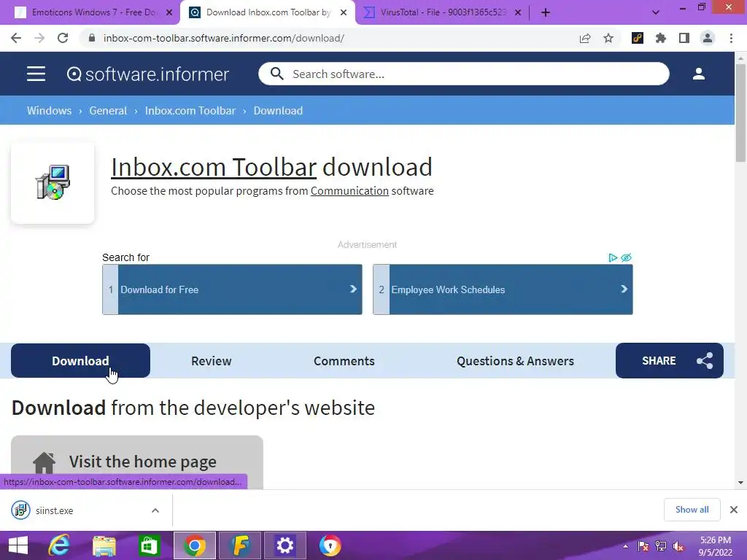Open the user account icon in site header
The width and height of the screenshot is (747, 560).
point(698,74)
